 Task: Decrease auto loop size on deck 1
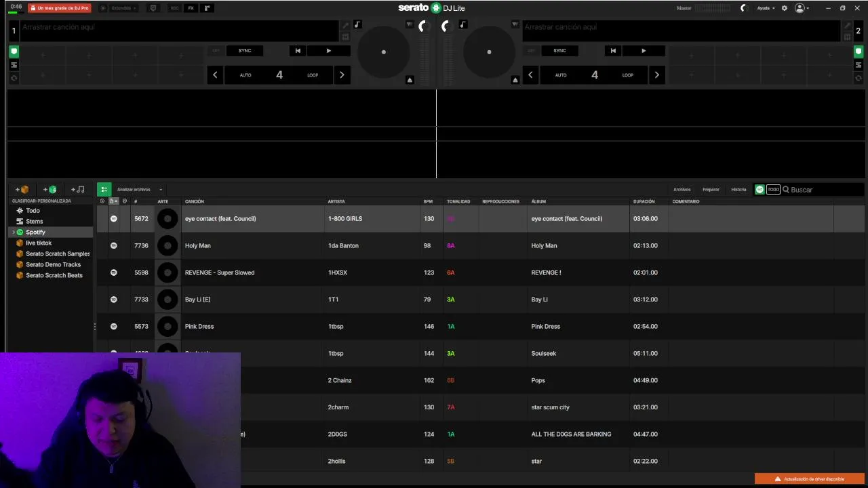pyautogui.click(x=215, y=75)
